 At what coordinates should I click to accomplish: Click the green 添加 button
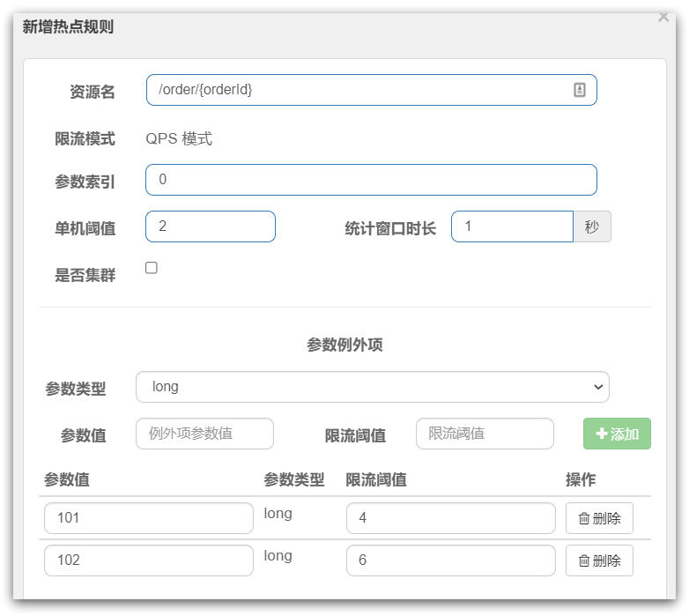click(x=617, y=434)
